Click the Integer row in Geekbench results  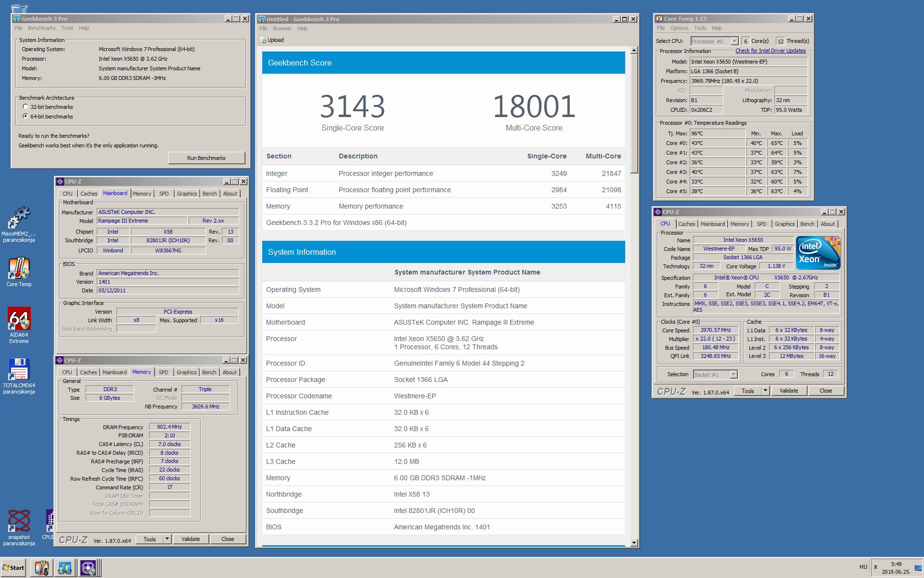point(443,173)
